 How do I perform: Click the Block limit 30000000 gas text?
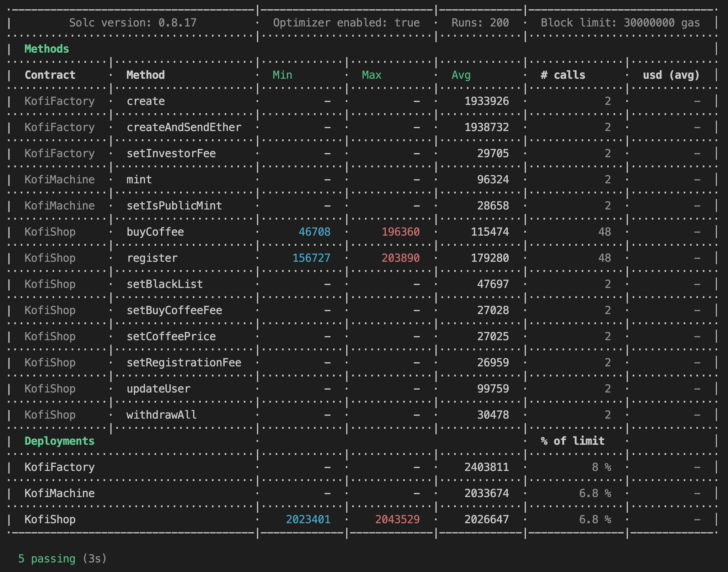click(x=620, y=23)
